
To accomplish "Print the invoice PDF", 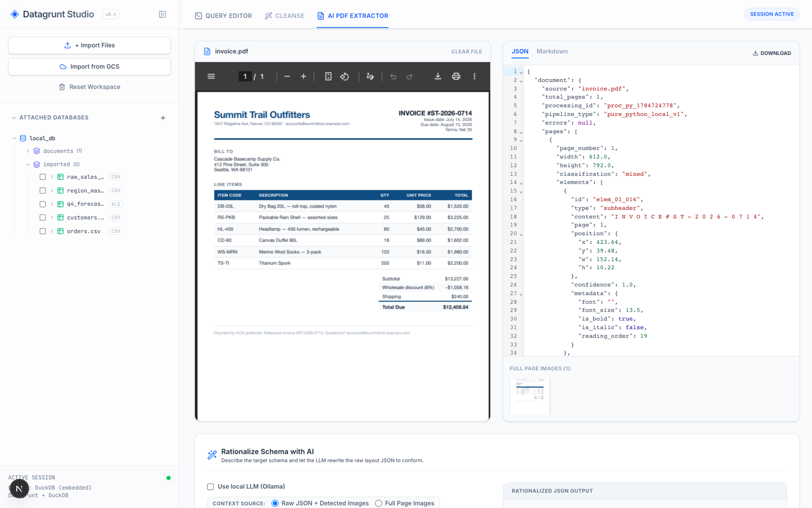I will (456, 76).
